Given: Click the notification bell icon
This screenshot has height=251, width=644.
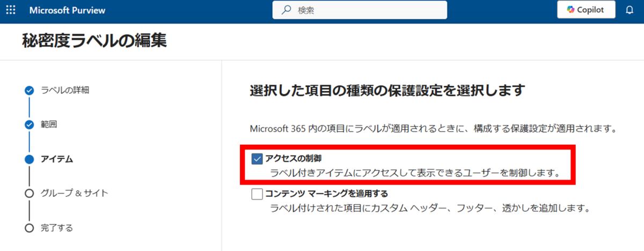Looking at the screenshot, I should [x=630, y=10].
